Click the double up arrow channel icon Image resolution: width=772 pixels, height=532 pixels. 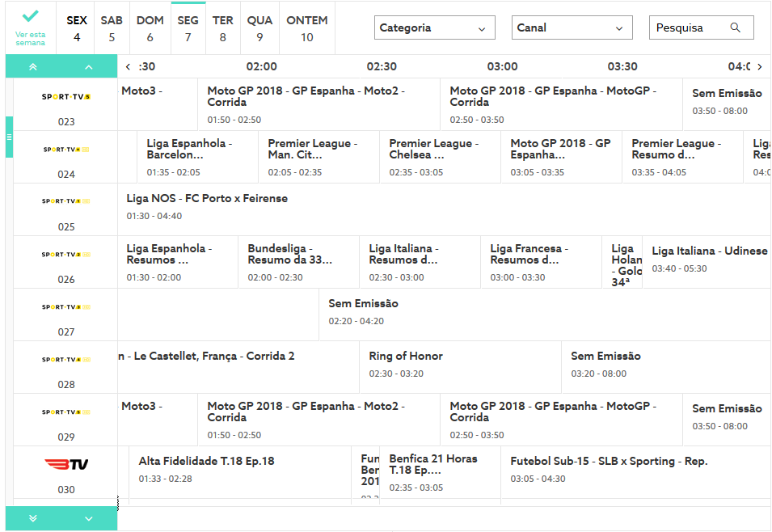click(x=33, y=67)
